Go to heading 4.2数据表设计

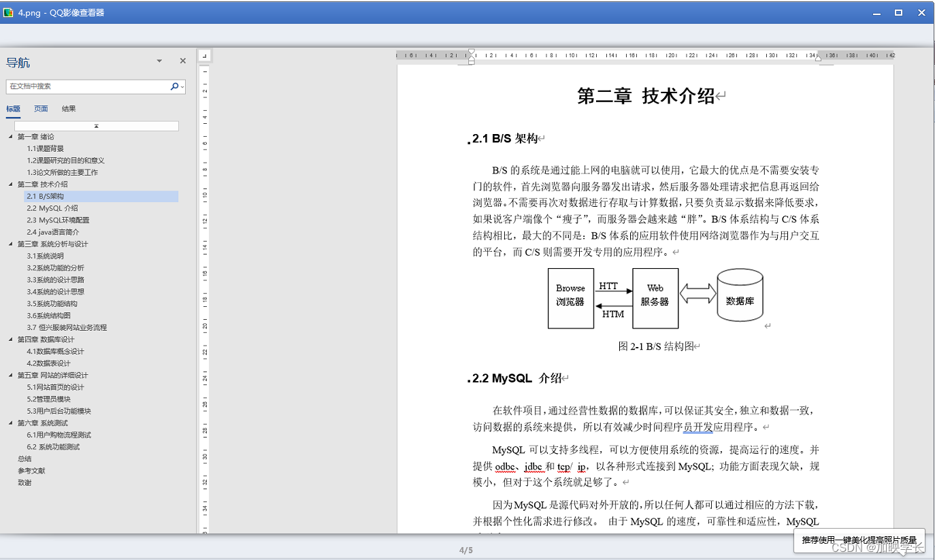click(x=49, y=363)
